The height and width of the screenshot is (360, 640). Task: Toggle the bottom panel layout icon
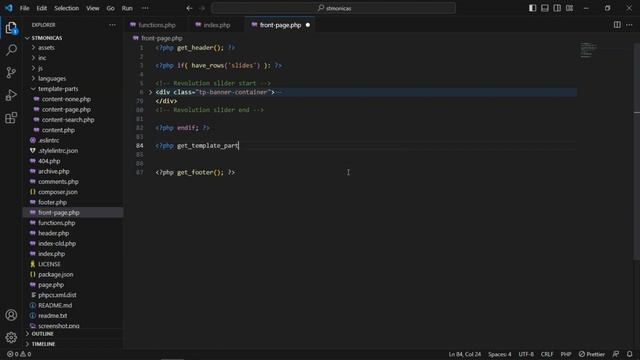pos(544,8)
